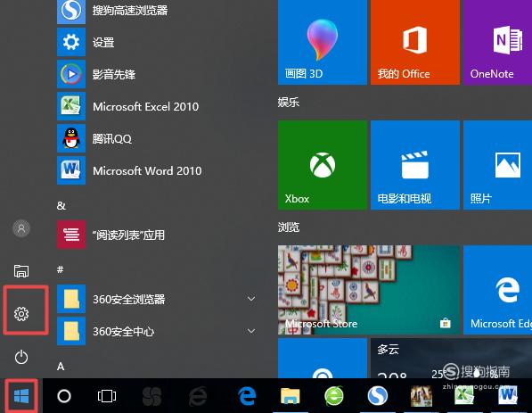Viewport: 532px width, 413px height.
Task: Click the Windows Start button
Action: [21, 396]
